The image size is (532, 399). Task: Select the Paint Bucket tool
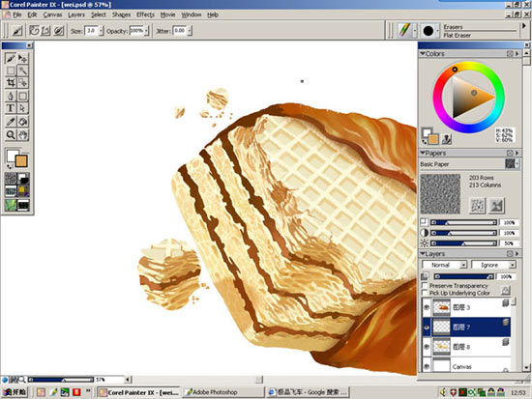(23, 122)
